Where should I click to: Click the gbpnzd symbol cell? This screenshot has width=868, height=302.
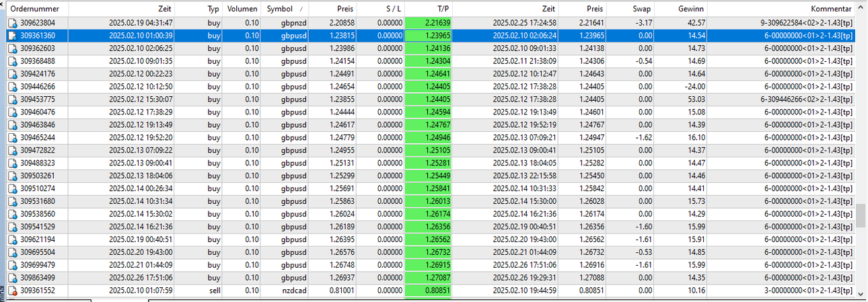[x=293, y=23]
